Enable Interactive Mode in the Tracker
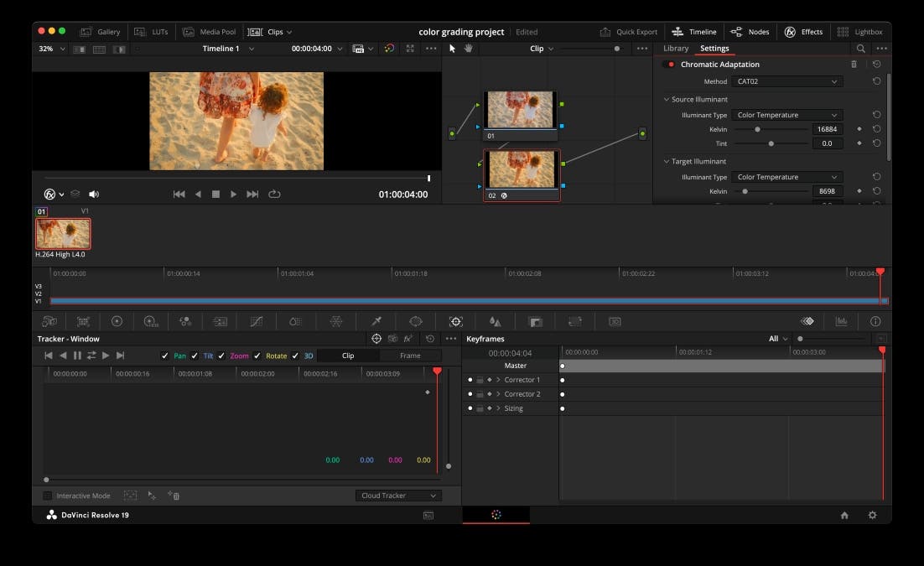This screenshot has width=924, height=566. [x=48, y=496]
